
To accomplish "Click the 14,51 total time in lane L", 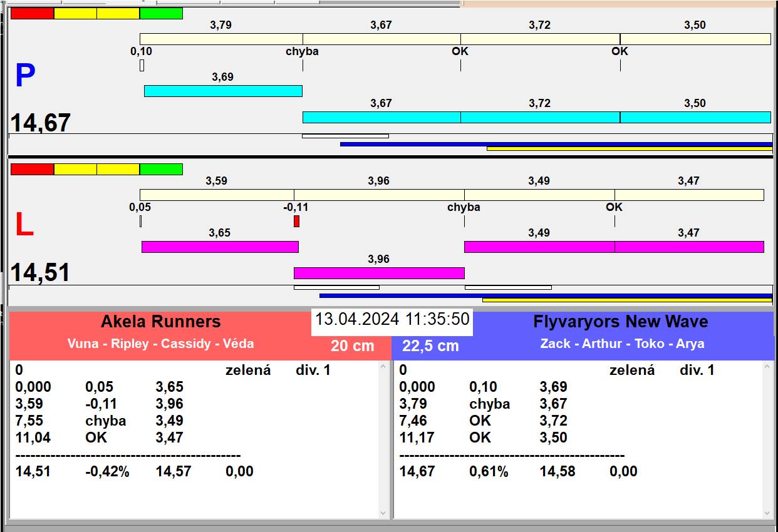I will click(40, 273).
